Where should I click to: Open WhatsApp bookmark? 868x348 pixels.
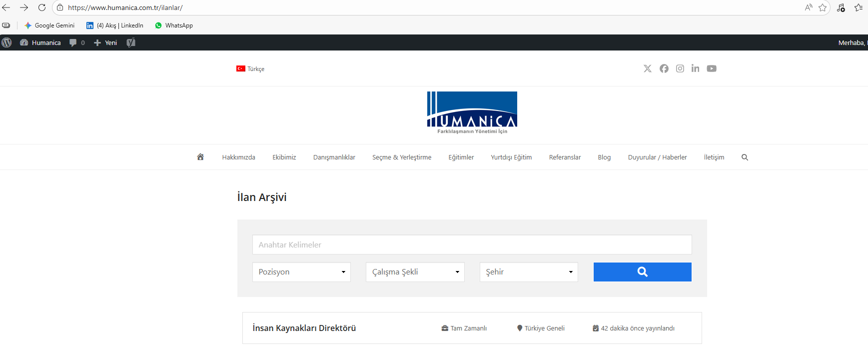pyautogui.click(x=174, y=25)
